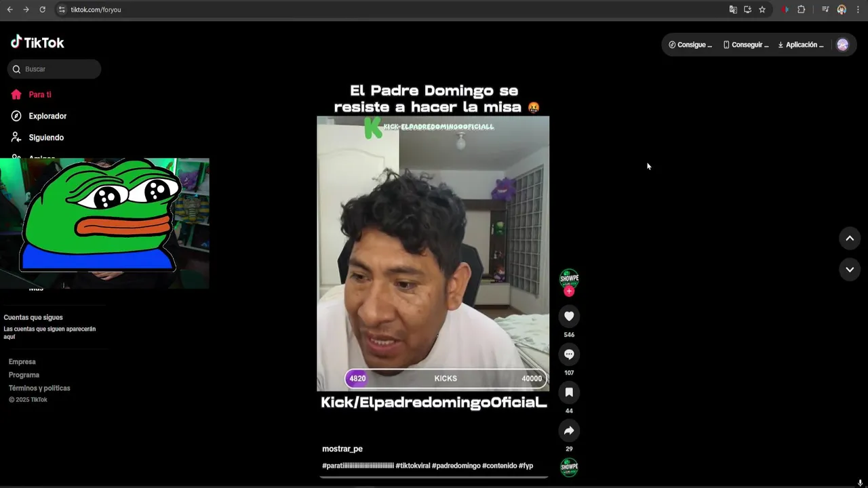Open hashtag #contenido
Screen dimensions: 868x488
pos(499,466)
